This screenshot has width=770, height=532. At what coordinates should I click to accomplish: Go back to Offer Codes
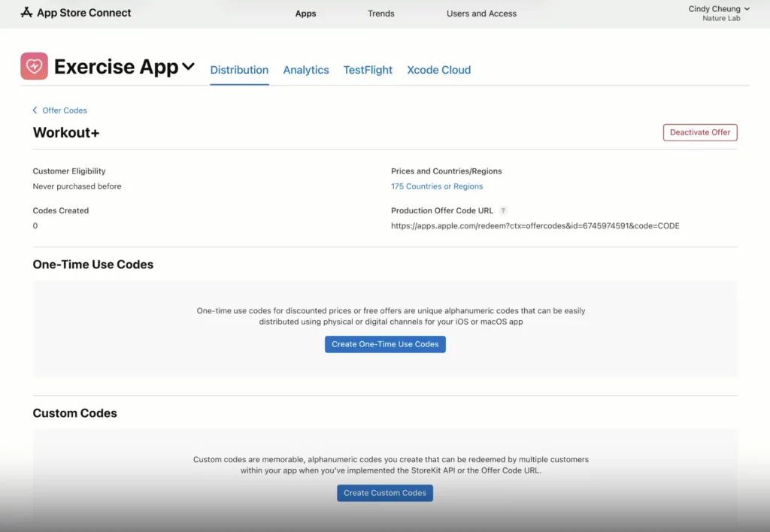pos(65,110)
